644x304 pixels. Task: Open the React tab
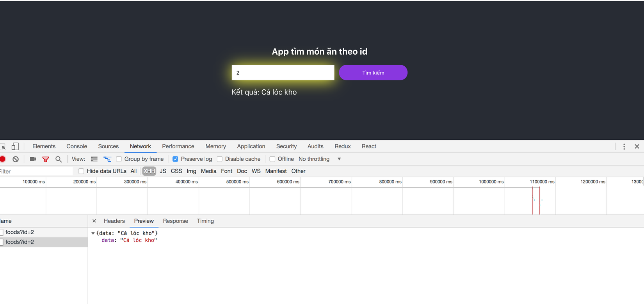point(369,147)
